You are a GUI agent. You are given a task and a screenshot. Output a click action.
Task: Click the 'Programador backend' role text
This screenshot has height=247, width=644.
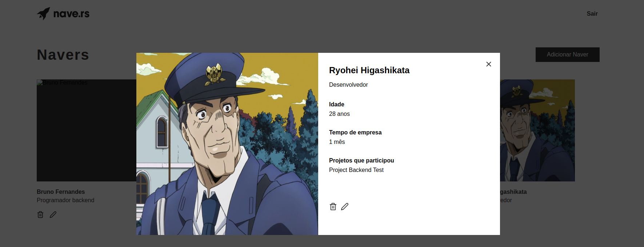tap(65, 200)
